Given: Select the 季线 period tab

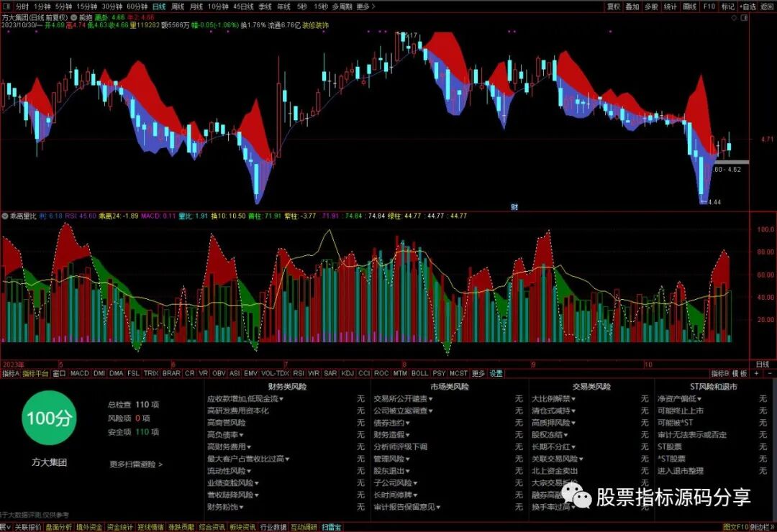Looking at the screenshot, I should pos(265,6).
